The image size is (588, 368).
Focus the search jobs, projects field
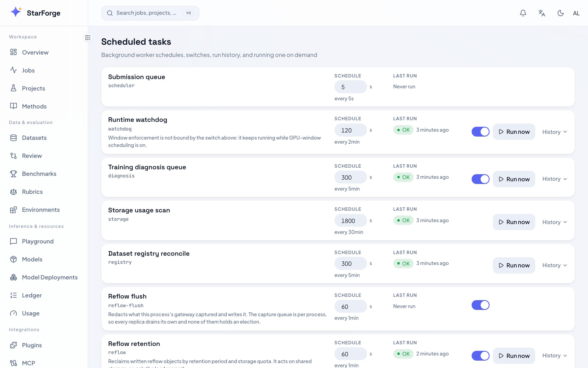150,13
